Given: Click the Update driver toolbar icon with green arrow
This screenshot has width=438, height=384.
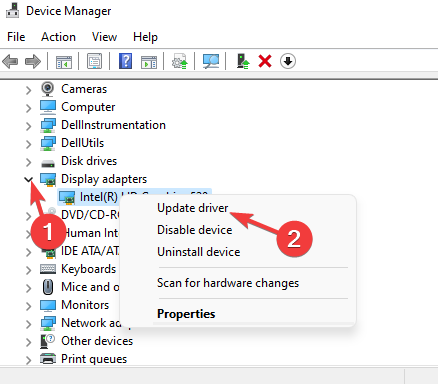Looking at the screenshot, I should coord(243,61).
